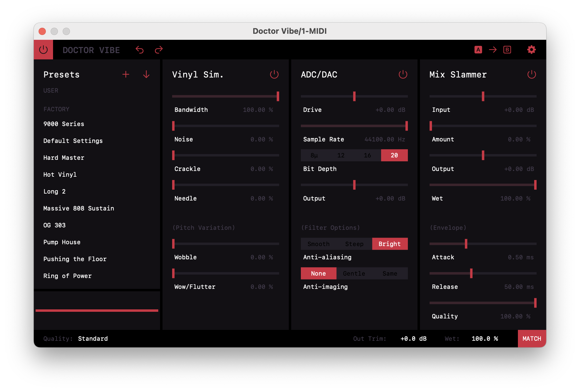Toggle the main plugin power button
This screenshot has width=580, height=392.
(43, 50)
